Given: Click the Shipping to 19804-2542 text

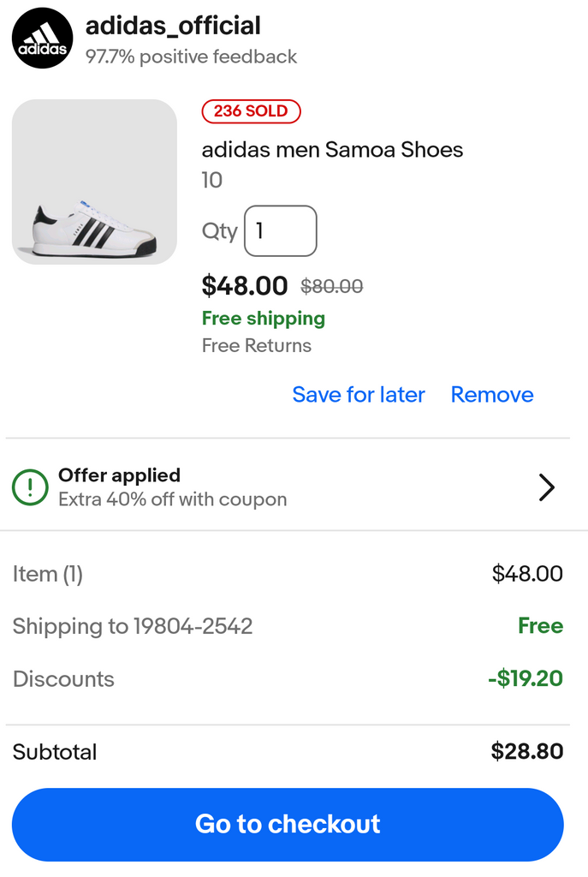Looking at the screenshot, I should pos(133,626).
